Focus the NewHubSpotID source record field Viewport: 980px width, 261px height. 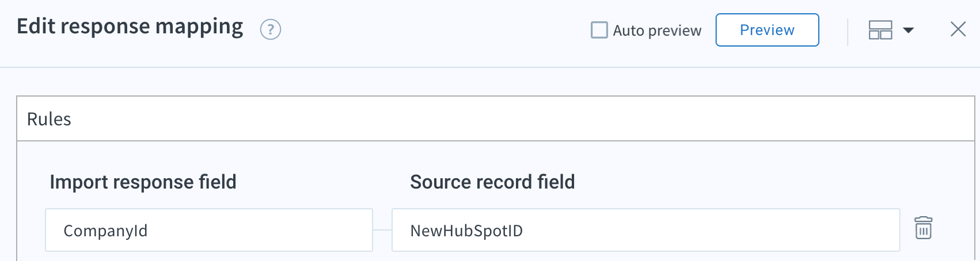[x=645, y=230]
